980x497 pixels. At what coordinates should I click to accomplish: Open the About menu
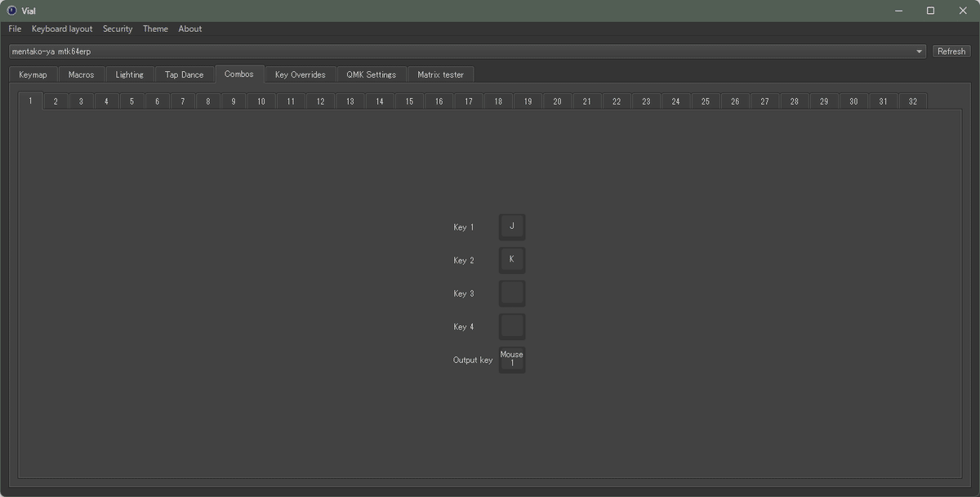tap(190, 29)
